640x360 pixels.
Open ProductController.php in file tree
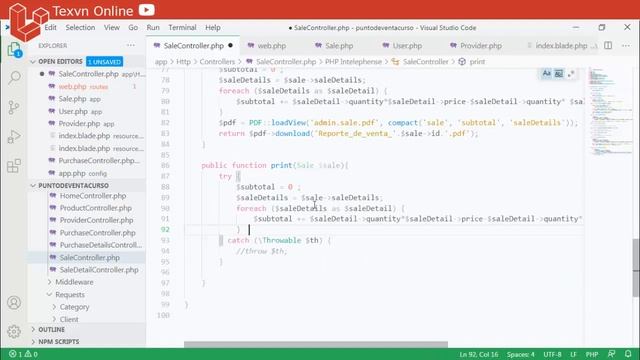87,208
